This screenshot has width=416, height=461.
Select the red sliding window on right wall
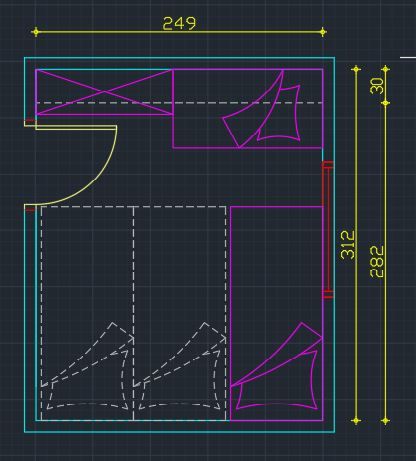point(328,230)
